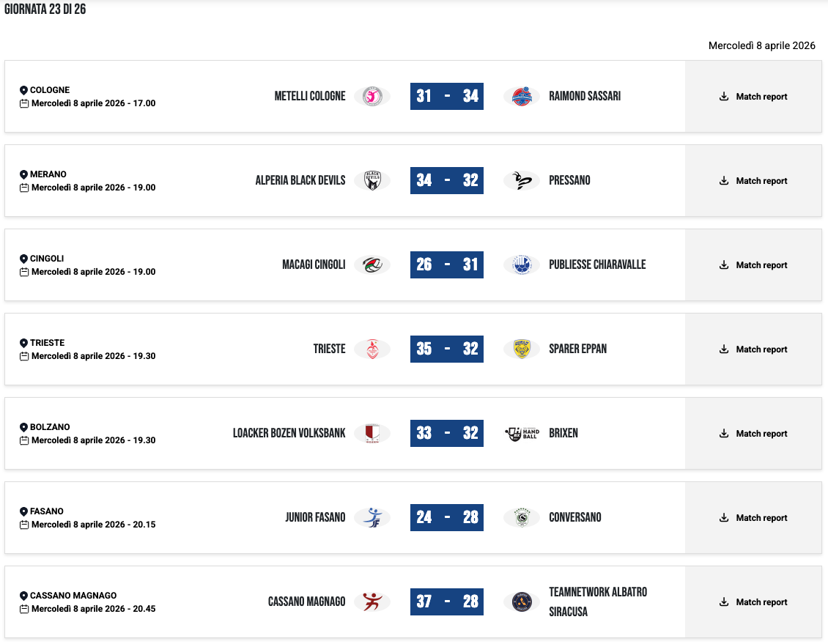Click the Metelli Cologne team logo

coord(372,96)
